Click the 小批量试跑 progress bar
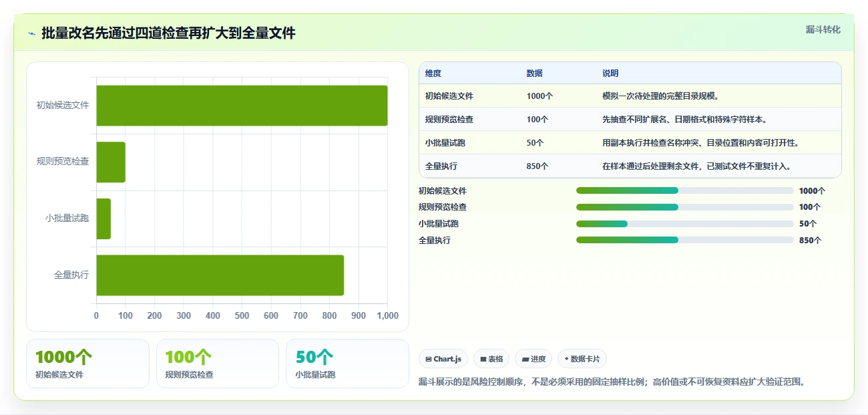Viewport: 868px width, 415px height. click(685, 224)
